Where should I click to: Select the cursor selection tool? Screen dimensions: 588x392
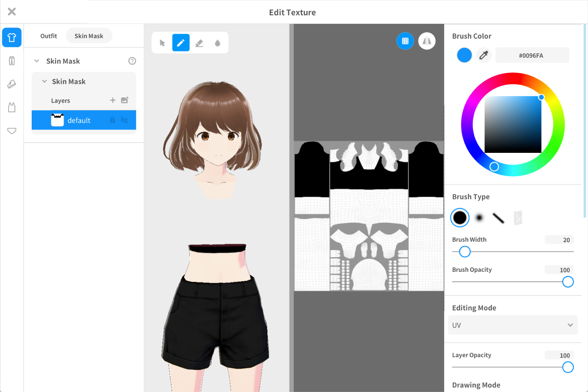[x=162, y=43]
